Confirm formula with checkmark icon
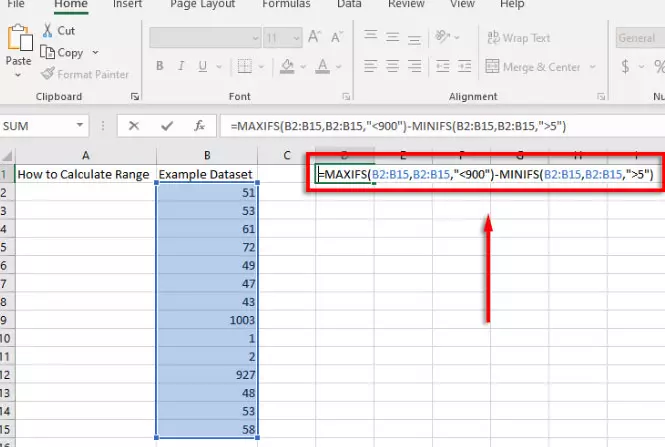Image resolution: width=665 pixels, height=447 pixels. pos(167,126)
